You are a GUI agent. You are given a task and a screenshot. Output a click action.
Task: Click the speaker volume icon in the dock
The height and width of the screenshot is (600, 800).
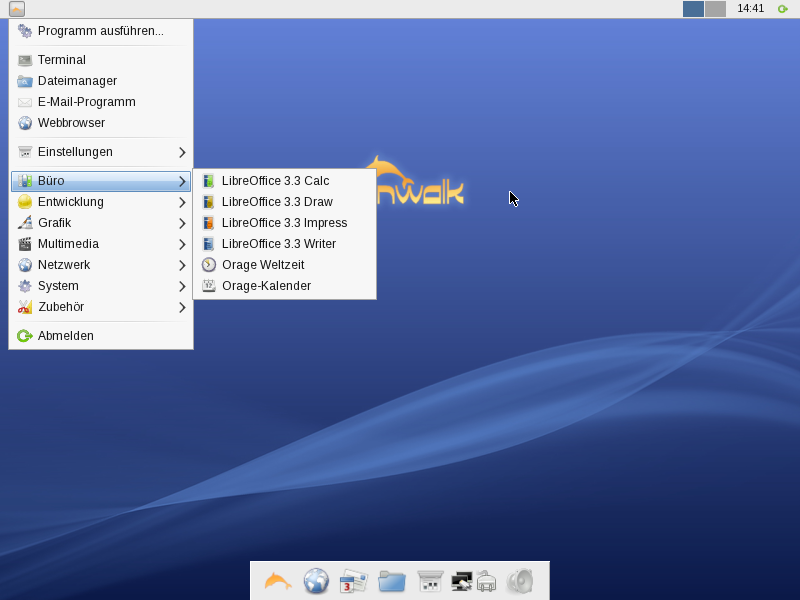(520, 581)
